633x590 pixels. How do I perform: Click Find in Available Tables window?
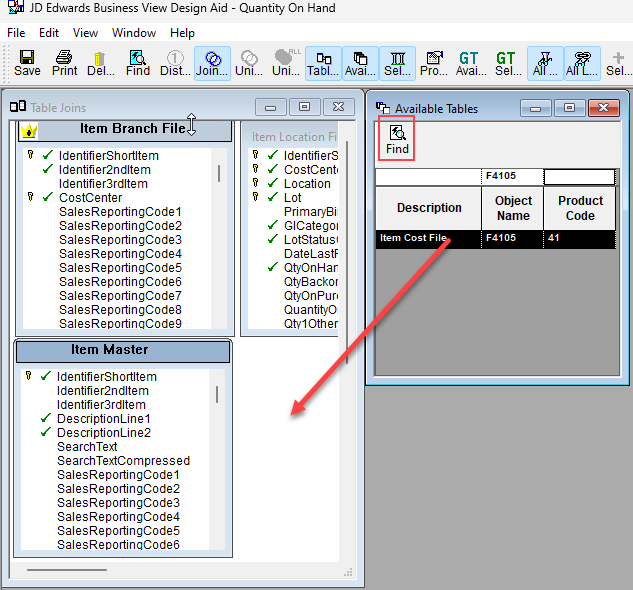[397, 139]
